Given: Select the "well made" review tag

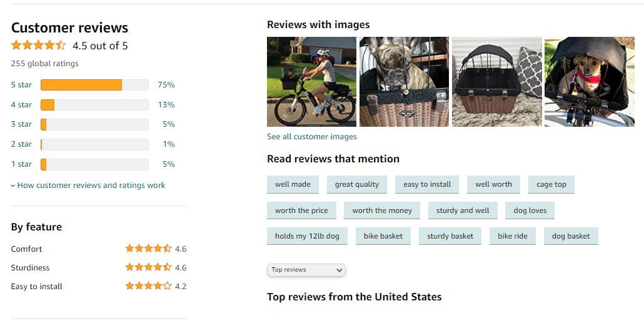Looking at the screenshot, I should tap(293, 184).
